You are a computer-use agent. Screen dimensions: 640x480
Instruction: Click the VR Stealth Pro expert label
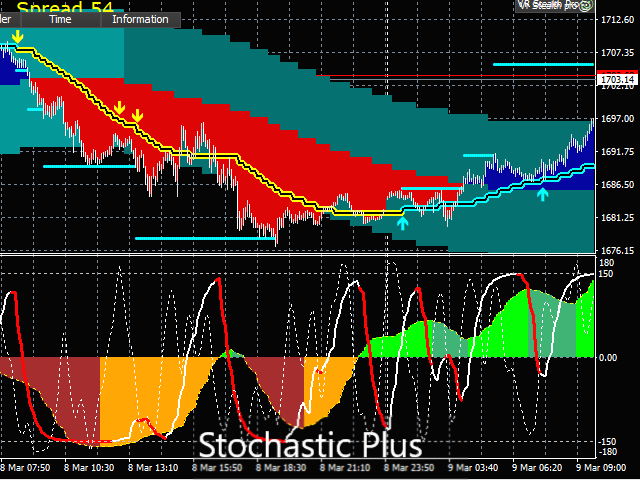547,6
